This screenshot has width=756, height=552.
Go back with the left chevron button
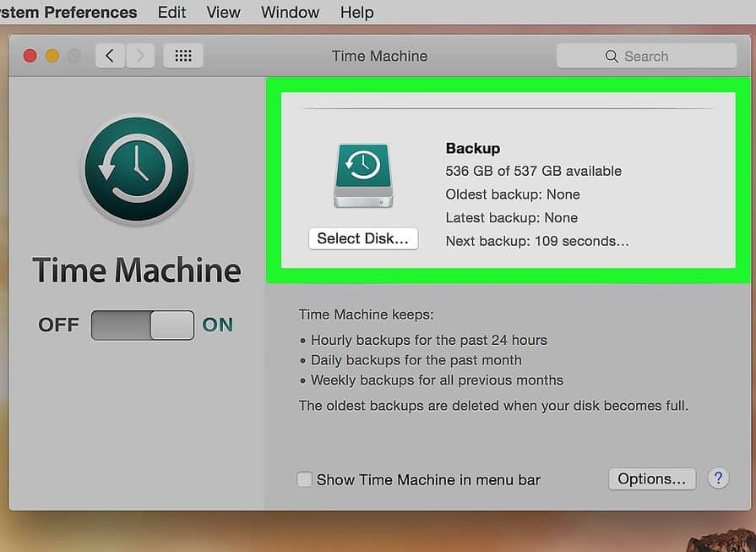click(x=110, y=56)
